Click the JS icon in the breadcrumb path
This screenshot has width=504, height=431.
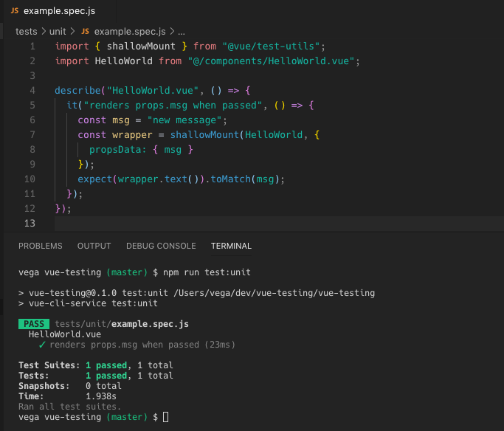click(85, 32)
